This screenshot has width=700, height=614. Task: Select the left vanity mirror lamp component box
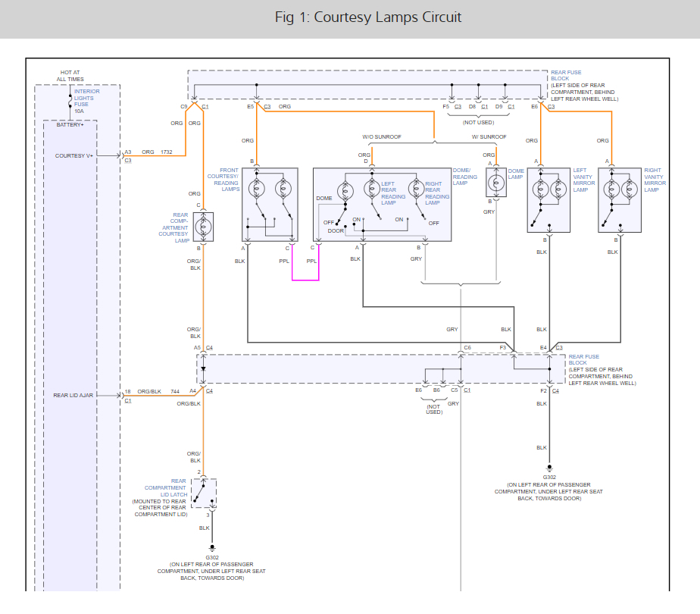(x=548, y=200)
